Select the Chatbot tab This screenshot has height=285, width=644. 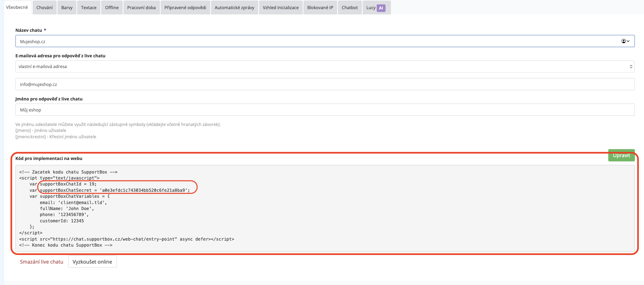(x=350, y=8)
